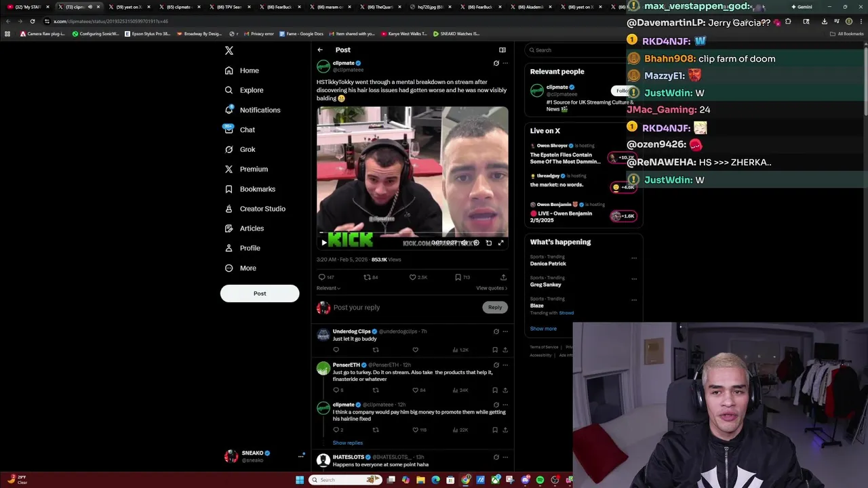Screen dimensions: 868x488
Task: Switch to the TPV Sean browser tab
Action: [x=226, y=7]
